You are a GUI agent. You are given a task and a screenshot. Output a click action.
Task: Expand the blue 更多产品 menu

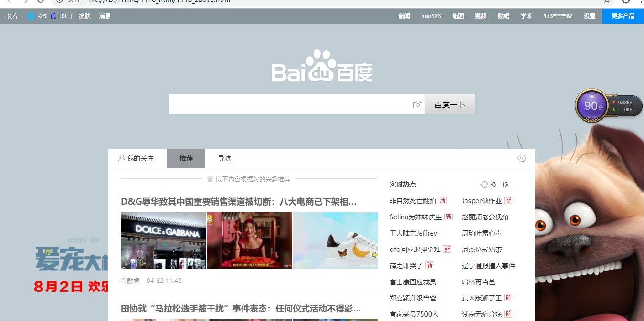click(x=623, y=16)
